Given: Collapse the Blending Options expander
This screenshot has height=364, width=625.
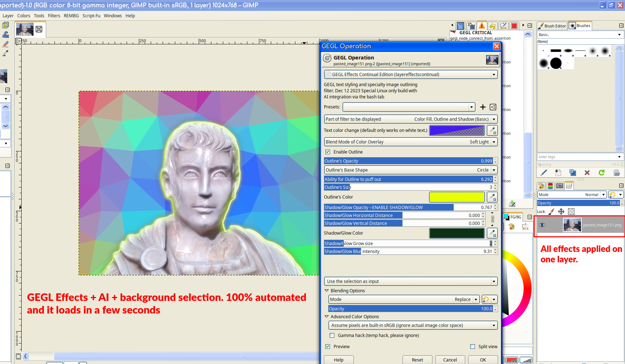Looking at the screenshot, I should point(327,290).
